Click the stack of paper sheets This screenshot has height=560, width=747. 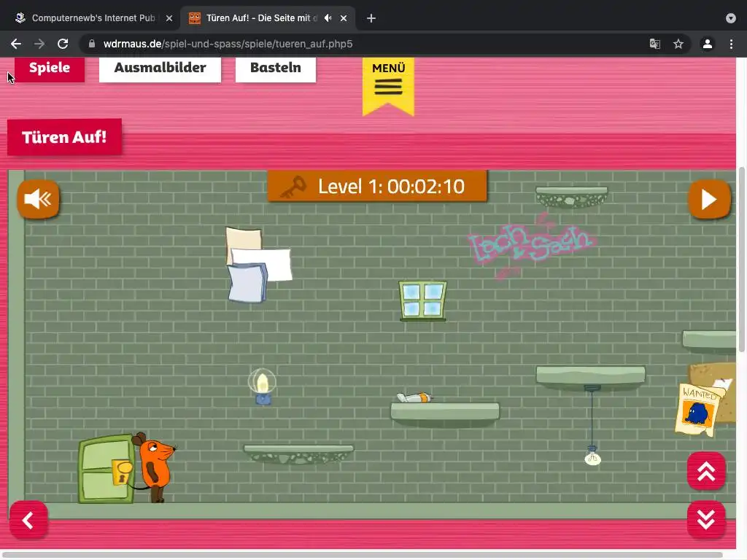click(259, 265)
